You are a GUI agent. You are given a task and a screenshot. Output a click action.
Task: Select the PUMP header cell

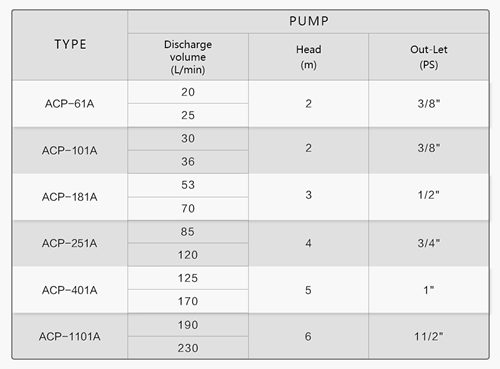point(308,22)
